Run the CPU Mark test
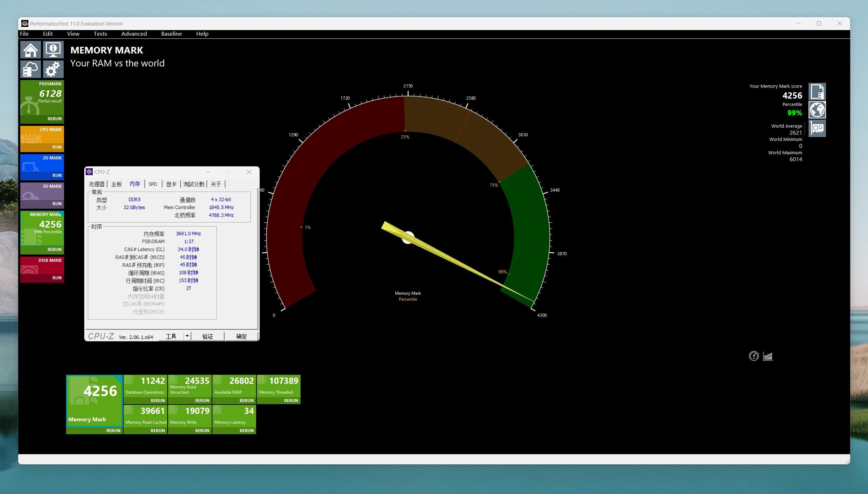Viewport: 868px width, 494px height. pyautogui.click(x=57, y=147)
